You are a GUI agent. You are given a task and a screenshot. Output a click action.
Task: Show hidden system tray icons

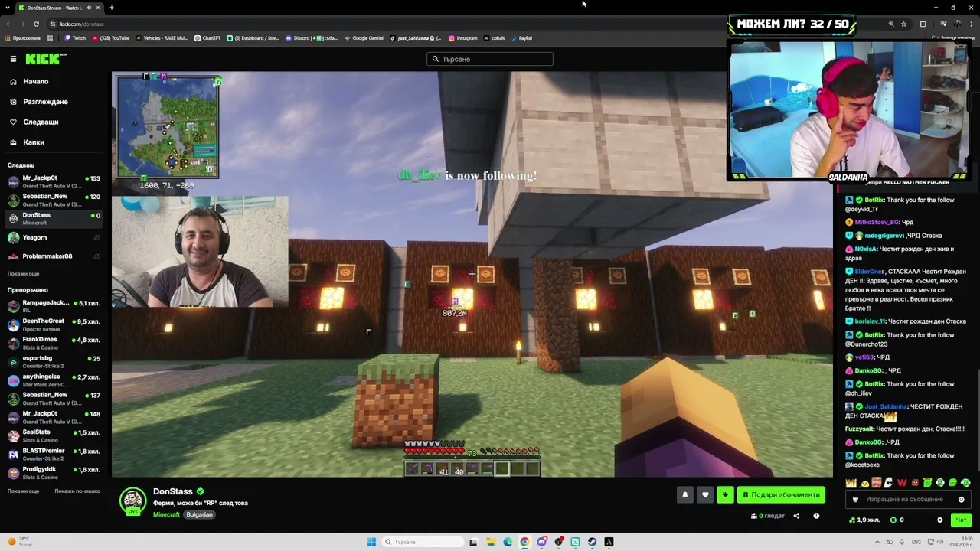[x=877, y=542]
